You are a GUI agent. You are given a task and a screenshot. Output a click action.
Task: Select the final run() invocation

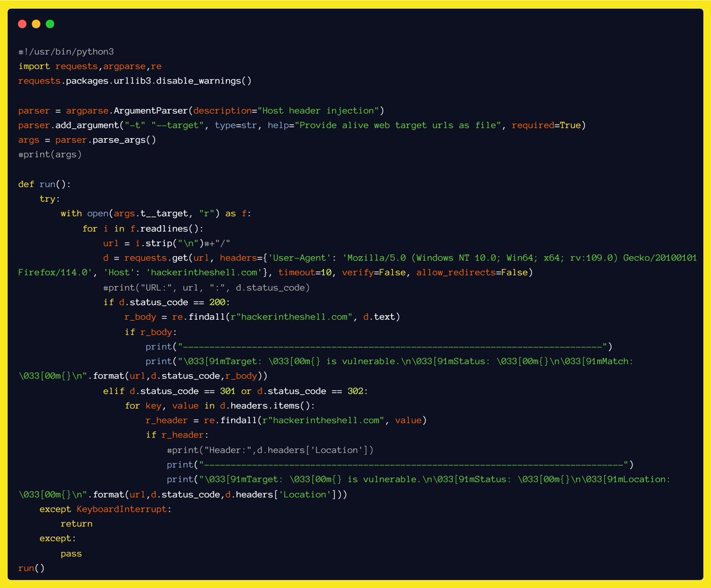pyautogui.click(x=27, y=568)
